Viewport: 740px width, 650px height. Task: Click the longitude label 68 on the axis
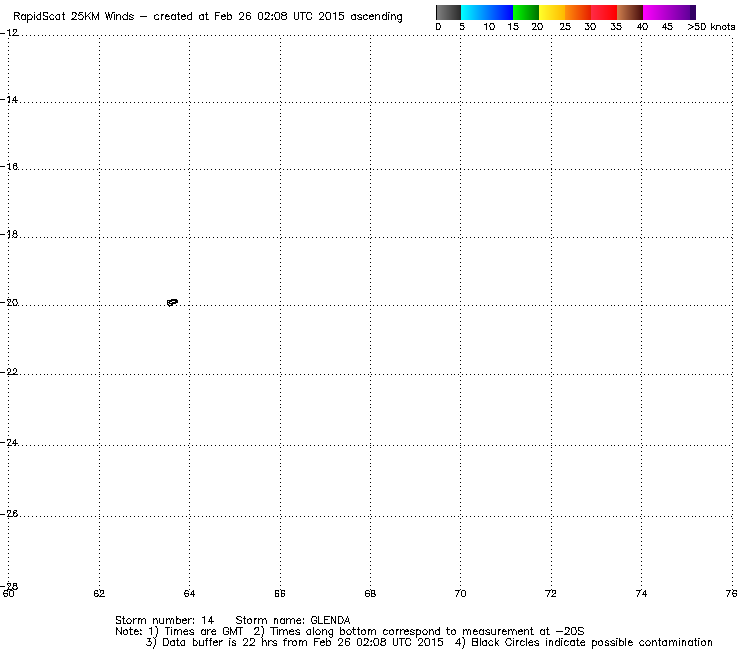point(370,593)
